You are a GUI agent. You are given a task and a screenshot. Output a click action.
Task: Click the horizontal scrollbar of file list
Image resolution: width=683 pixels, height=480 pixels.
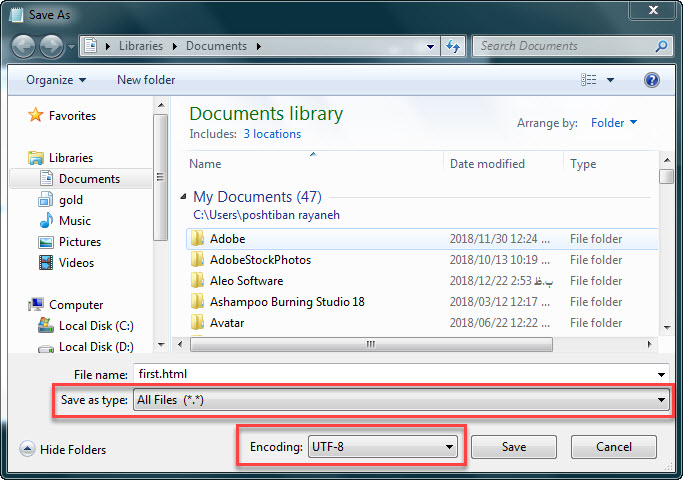click(370, 345)
